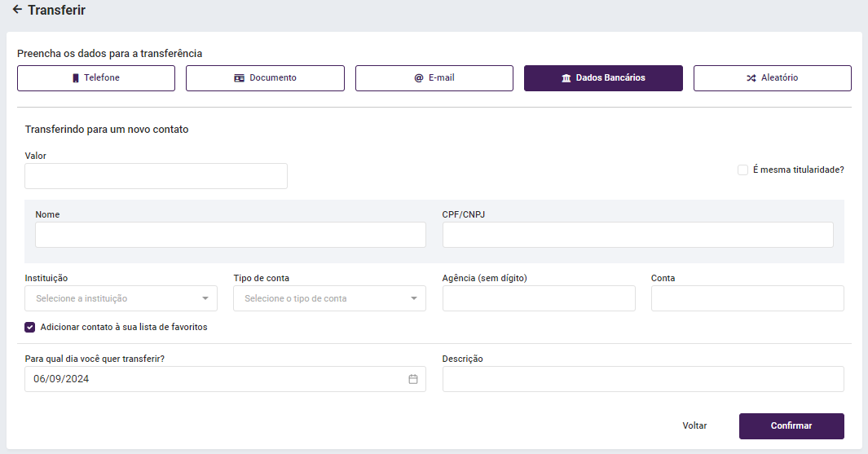Click the phone icon on Telefone tab
868x454 pixels.
(x=76, y=78)
